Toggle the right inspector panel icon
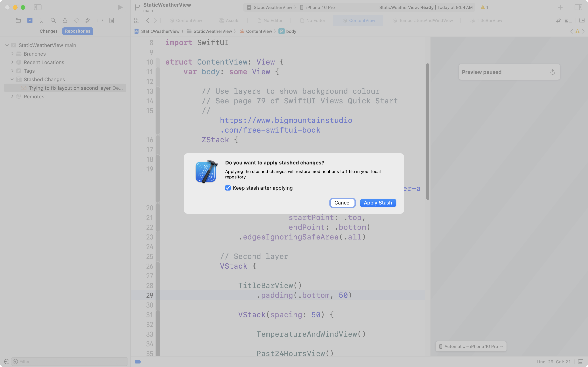The width and height of the screenshot is (588, 367). (578, 7)
